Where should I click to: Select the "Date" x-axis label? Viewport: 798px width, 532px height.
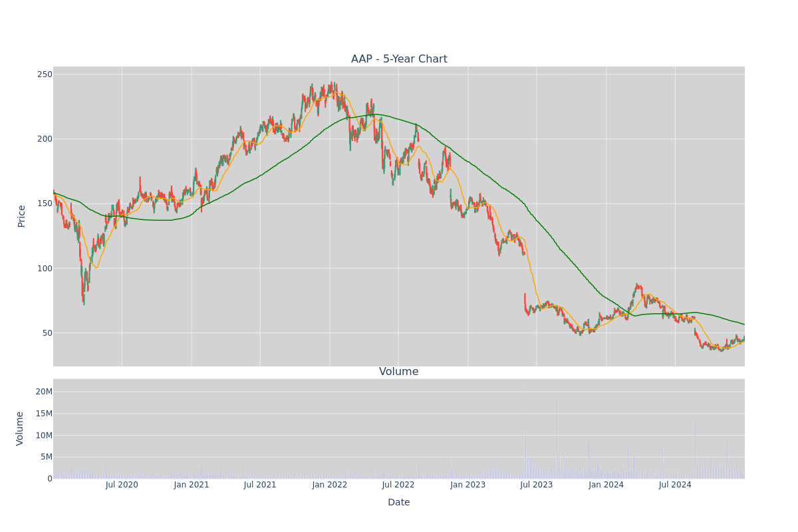pyautogui.click(x=399, y=503)
